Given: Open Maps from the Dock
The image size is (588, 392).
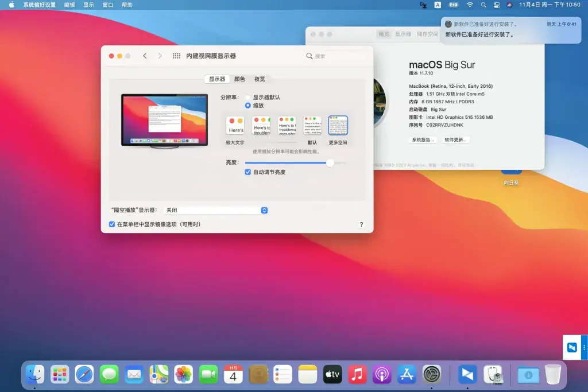Looking at the screenshot, I should (159, 374).
